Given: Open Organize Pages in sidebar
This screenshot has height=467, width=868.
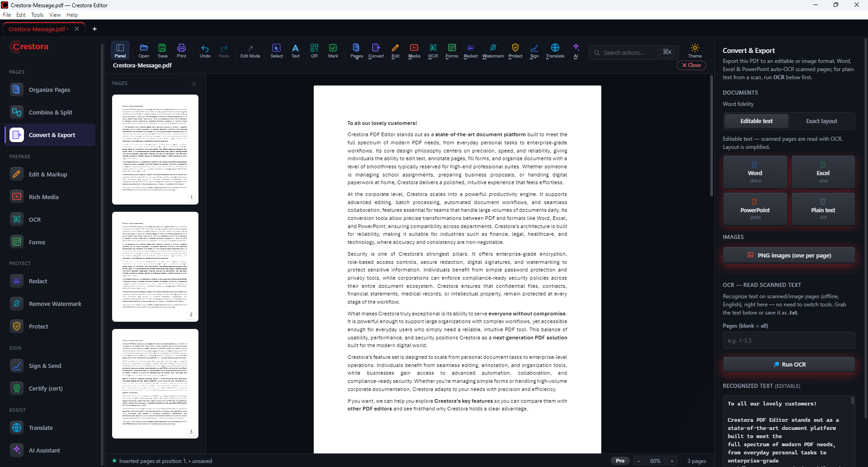Looking at the screenshot, I should pos(50,90).
